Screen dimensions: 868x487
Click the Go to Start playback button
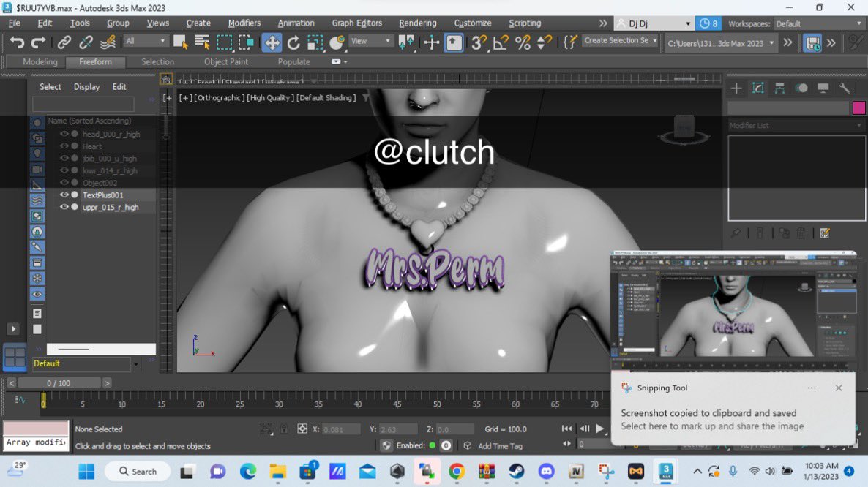(566, 429)
